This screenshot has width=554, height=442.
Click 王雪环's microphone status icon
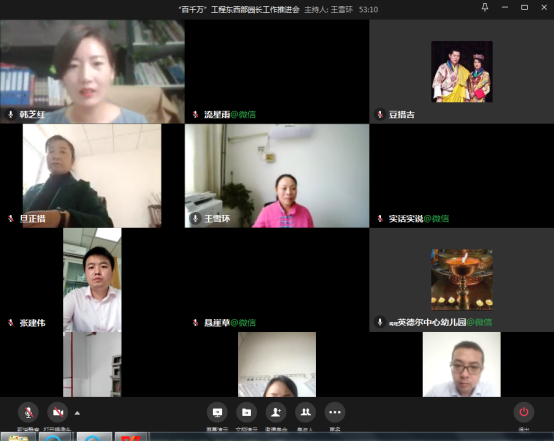[195, 218]
